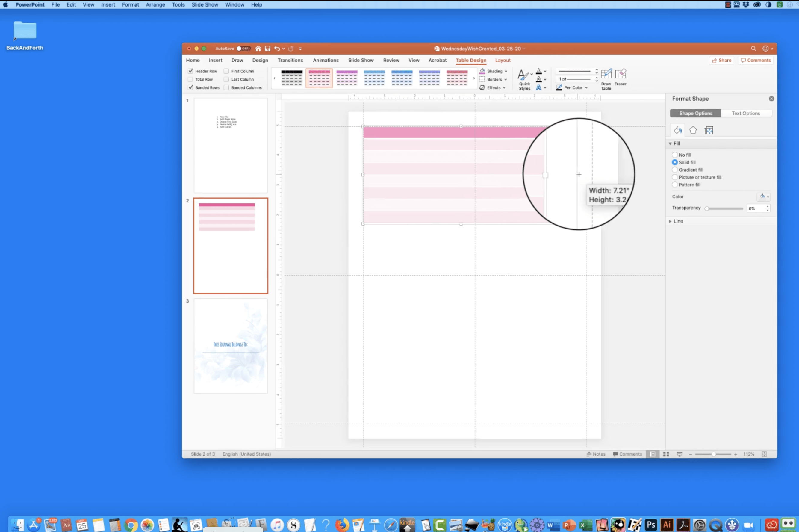Open the Effects pentagon tab icon
Viewport: 799px width, 532px height.
click(693, 130)
